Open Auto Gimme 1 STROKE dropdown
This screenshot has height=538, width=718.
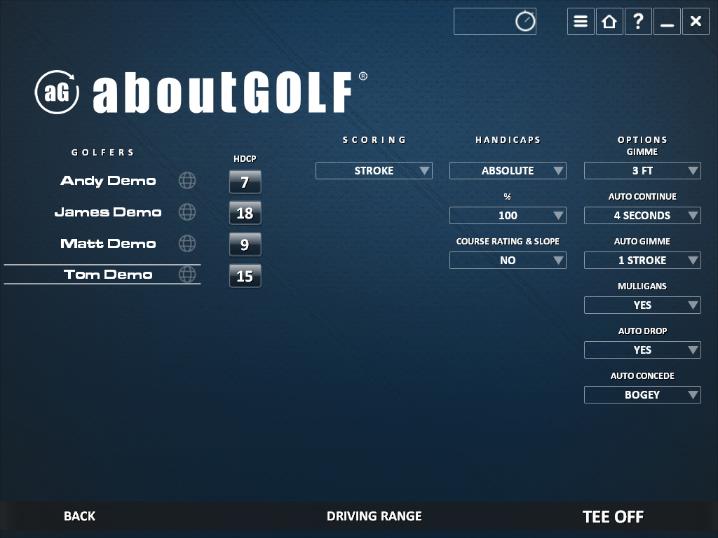642,261
